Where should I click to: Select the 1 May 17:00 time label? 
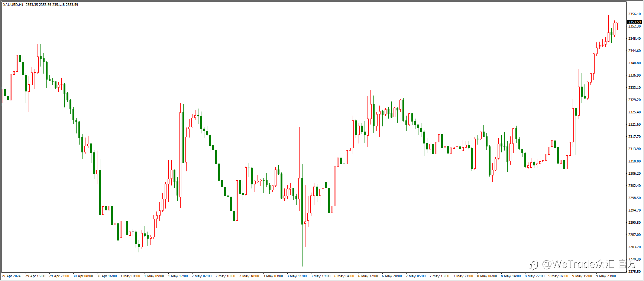[178, 276]
